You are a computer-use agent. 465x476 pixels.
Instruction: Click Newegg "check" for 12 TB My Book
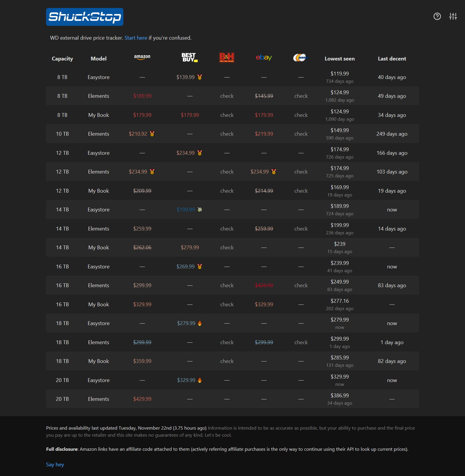[x=301, y=191]
